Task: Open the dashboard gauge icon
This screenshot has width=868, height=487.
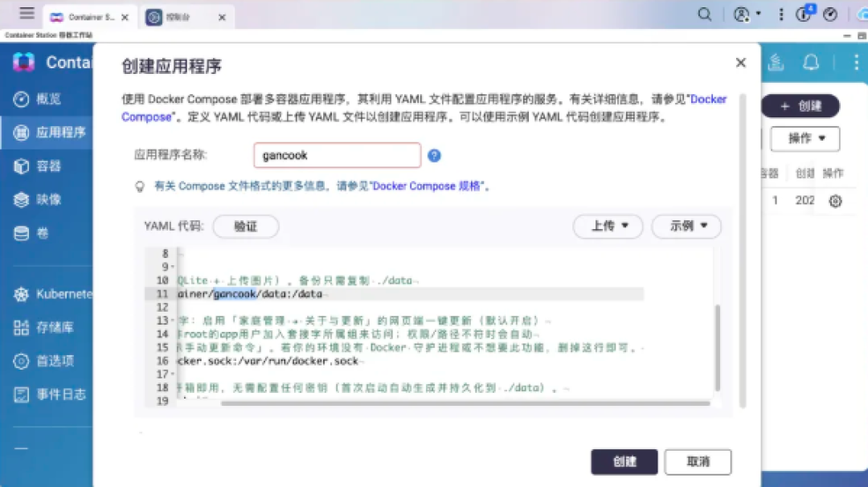Action: [829, 14]
